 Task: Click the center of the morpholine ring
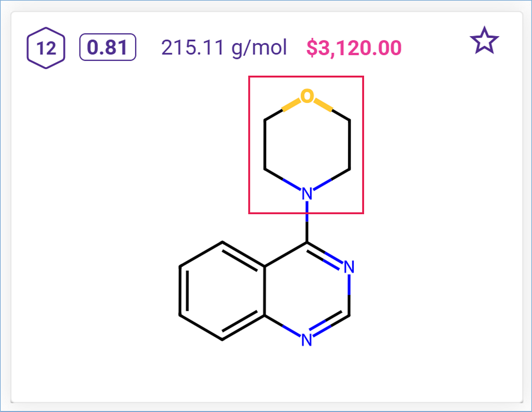coord(307,145)
